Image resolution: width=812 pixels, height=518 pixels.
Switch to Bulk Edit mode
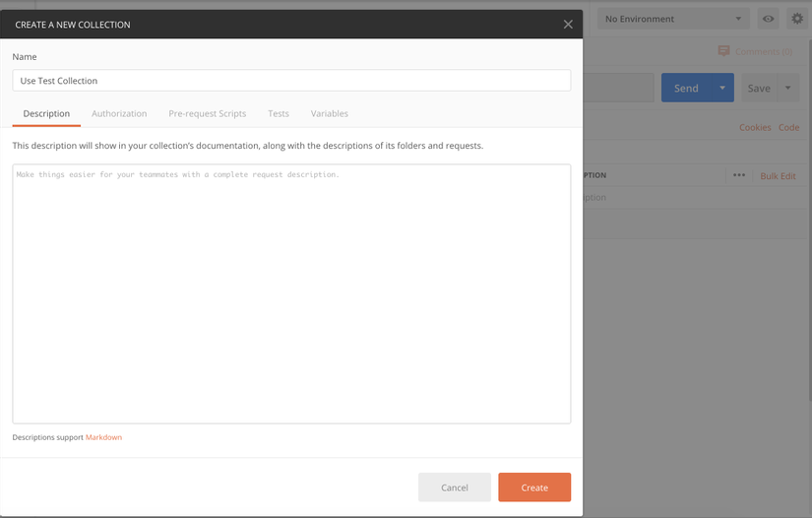click(x=778, y=176)
